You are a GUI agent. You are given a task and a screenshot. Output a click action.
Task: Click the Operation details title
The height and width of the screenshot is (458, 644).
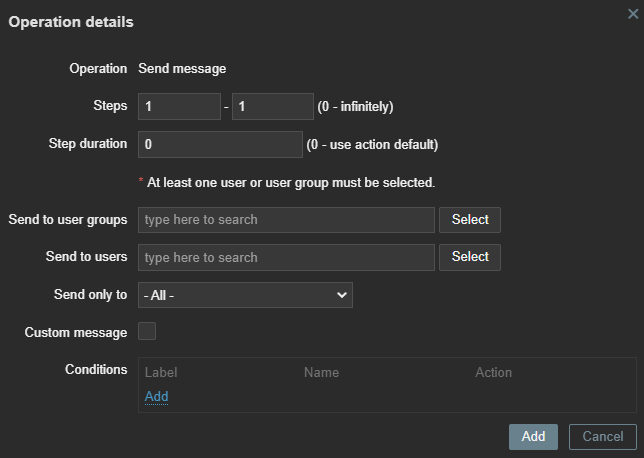[71, 21]
